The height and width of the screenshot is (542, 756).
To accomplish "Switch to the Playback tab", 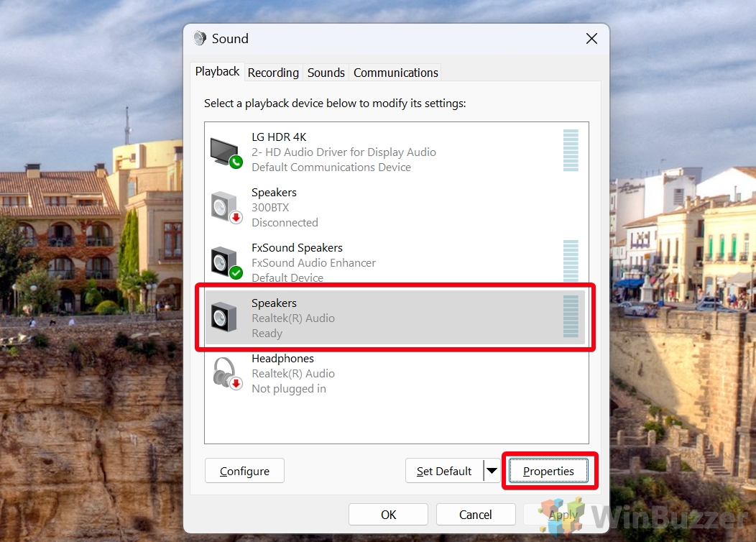I will [217, 71].
